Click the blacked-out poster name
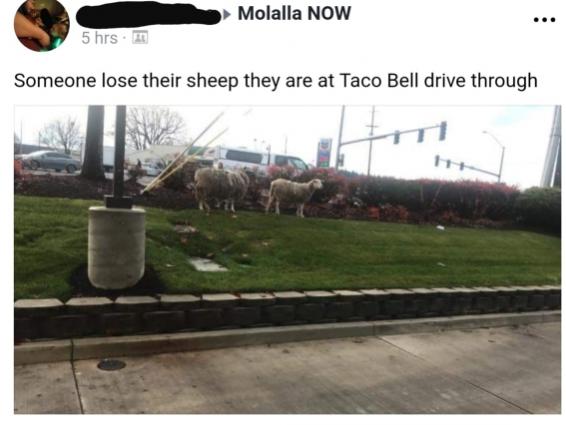The image size is (566, 425). (148, 15)
